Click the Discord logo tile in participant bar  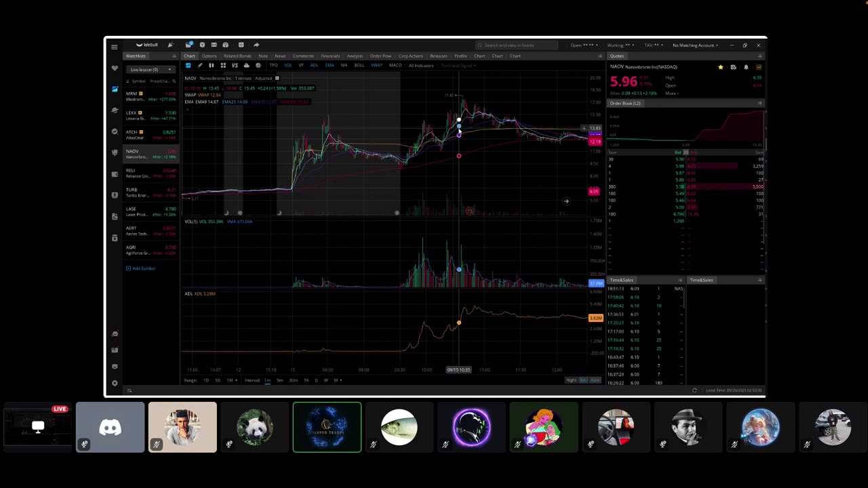pos(110,427)
